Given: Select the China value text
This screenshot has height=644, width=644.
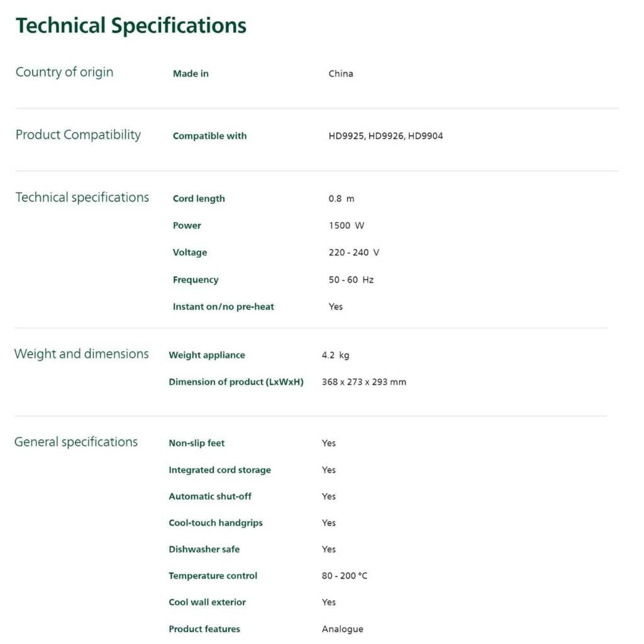Looking at the screenshot, I should click(341, 74).
